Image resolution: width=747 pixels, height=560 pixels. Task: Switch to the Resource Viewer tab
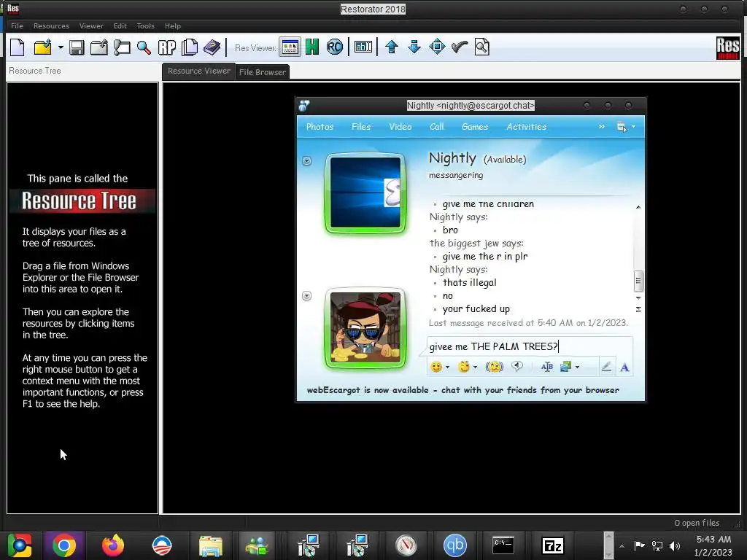198,71
